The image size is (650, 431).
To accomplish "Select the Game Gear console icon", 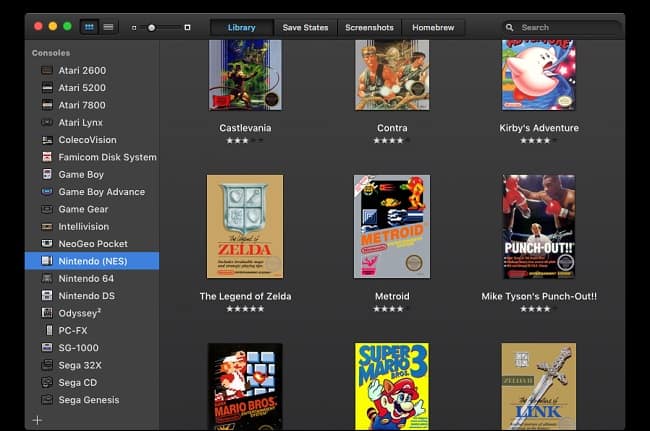I will coord(47,209).
